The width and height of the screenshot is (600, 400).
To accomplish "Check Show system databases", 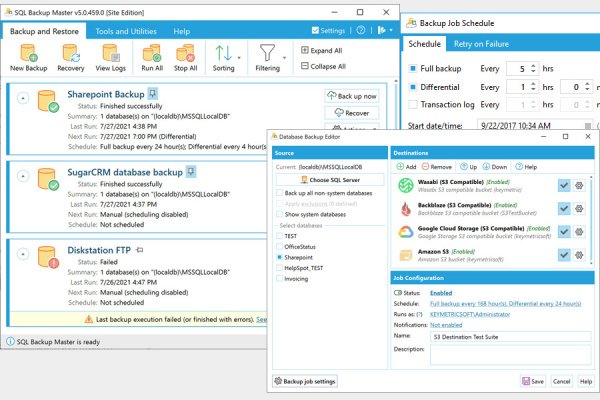I will [x=279, y=214].
